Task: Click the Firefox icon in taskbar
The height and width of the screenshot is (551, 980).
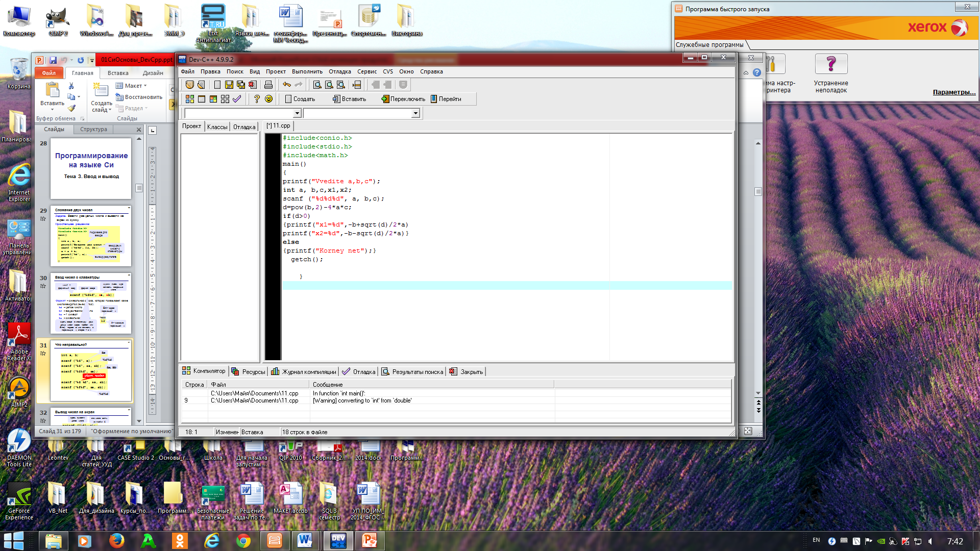Action: pyautogui.click(x=116, y=540)
